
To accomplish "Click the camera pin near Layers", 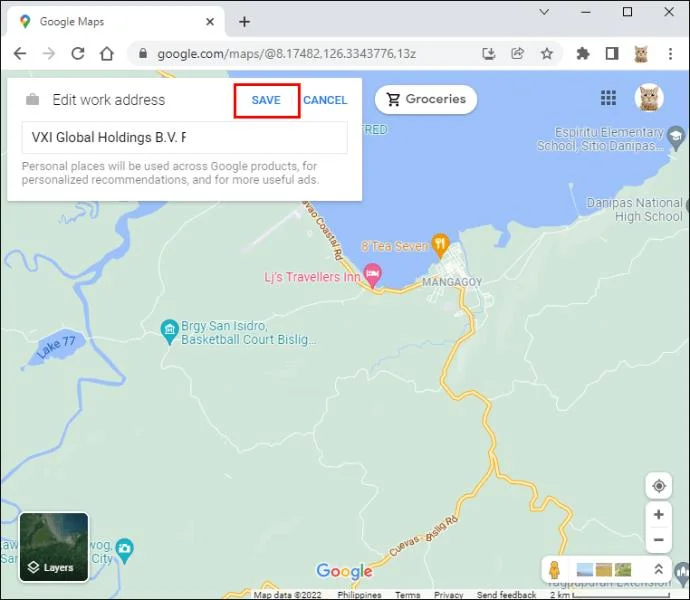I will (125, 550).
